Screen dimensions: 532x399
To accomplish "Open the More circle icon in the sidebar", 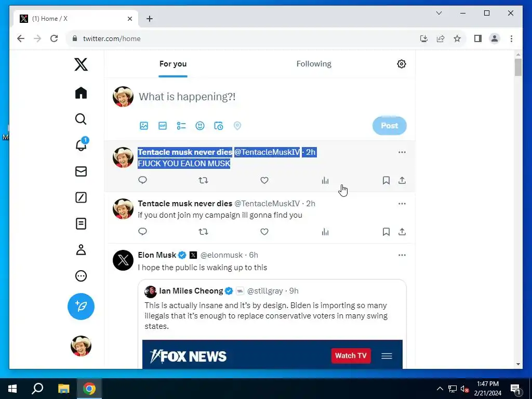I will click(x=81, y=276).
